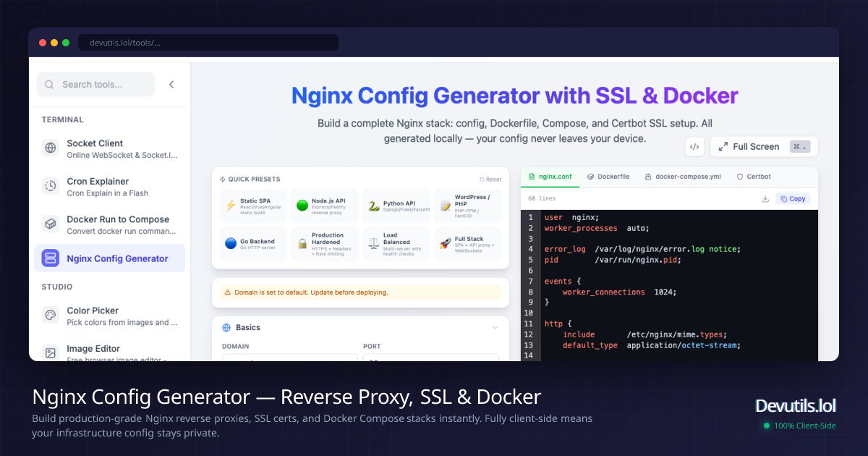
Task: Select Nginx Config Generator in sidebar
Action: (109, 258)
